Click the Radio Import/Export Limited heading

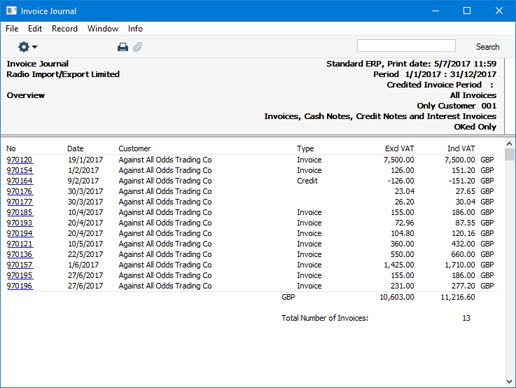pyautogui.click(x=63, y=74)
